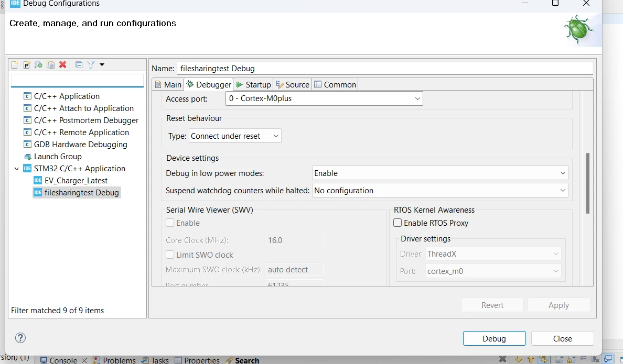Click the up arrow icon in Search toolbar
Image resolution: width=623 pixels, height=364 pixels.
pos(530,359)
